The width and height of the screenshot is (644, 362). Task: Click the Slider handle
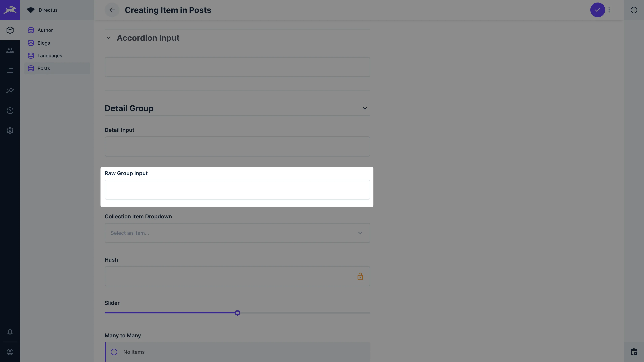tap(237, 313)
